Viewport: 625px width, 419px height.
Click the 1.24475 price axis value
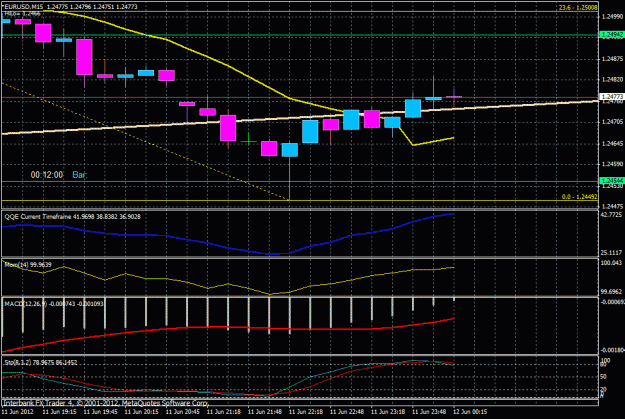pos(612,206)
